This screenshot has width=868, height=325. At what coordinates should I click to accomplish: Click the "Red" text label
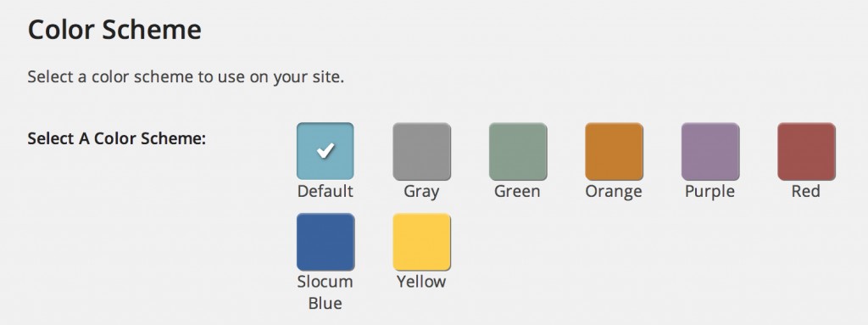[805, 191]
